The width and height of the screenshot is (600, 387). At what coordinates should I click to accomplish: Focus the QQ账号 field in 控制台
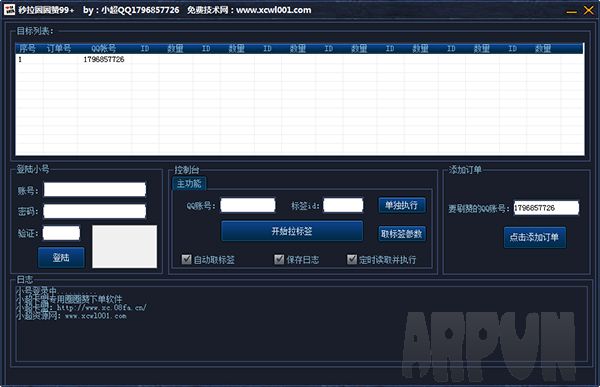tap(248, 205)
